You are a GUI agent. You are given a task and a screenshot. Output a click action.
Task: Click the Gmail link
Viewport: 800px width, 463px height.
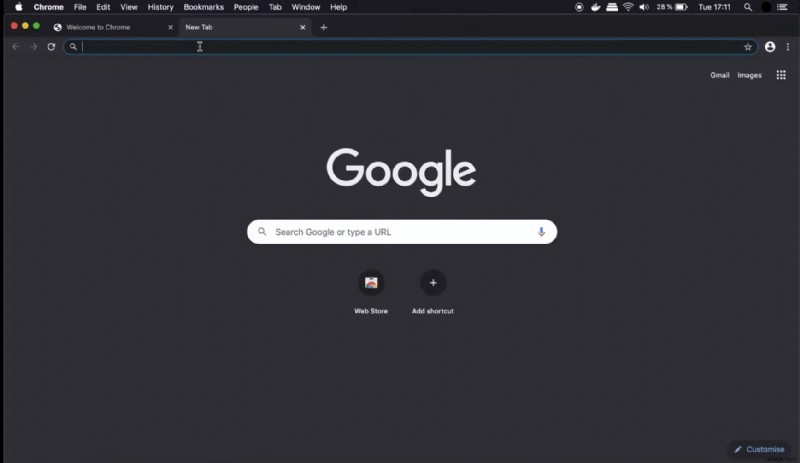719,75
